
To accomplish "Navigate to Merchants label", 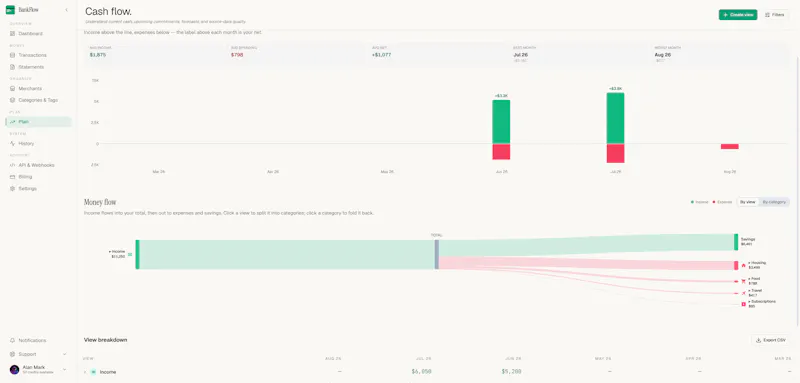I will (30, 89).
